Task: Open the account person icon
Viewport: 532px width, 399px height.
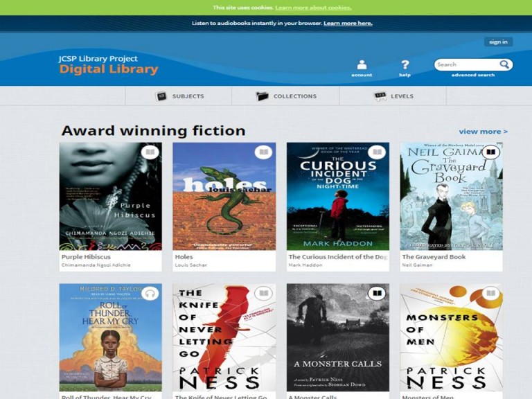Action: click(362, 64)
